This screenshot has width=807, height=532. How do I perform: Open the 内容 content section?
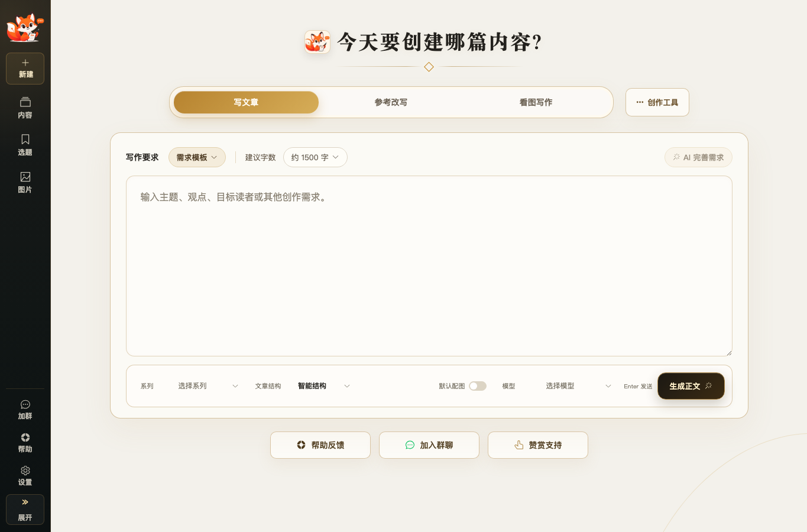[x=25, y=108]
